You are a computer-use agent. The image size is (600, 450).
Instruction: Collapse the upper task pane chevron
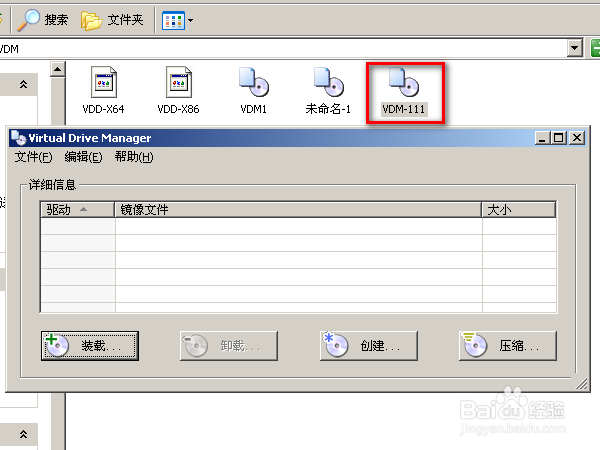tap(23, 84)
